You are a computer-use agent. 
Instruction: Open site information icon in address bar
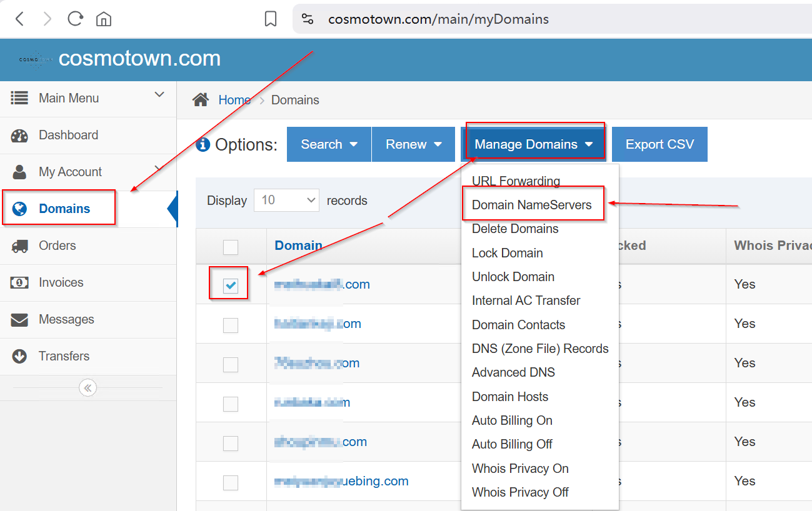click(x=308, y=19)
